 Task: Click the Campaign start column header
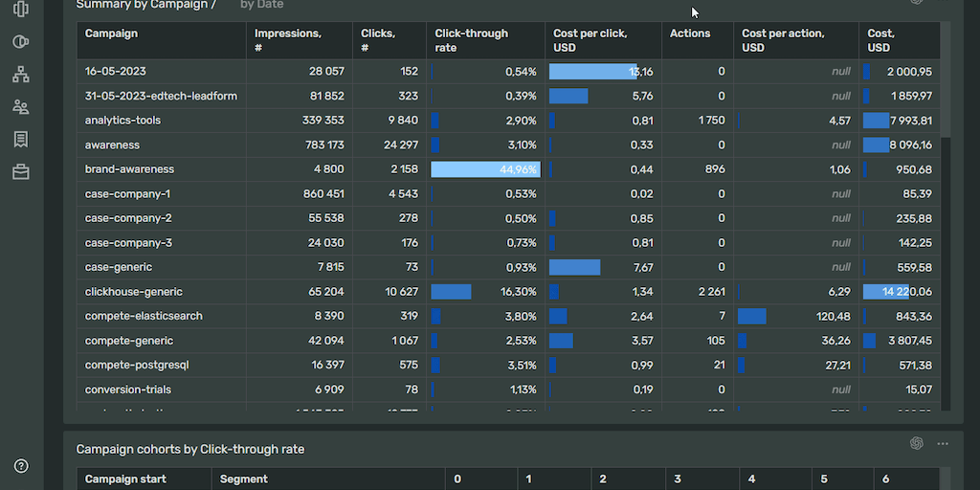[125, 479]
